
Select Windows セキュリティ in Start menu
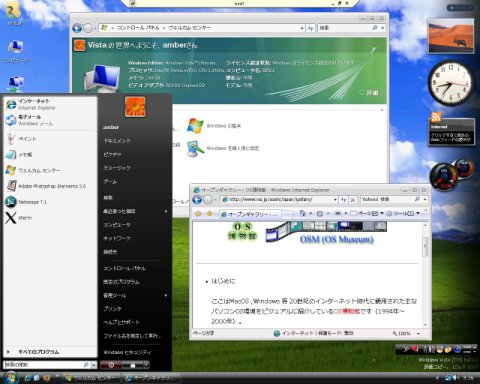[127, 352]
